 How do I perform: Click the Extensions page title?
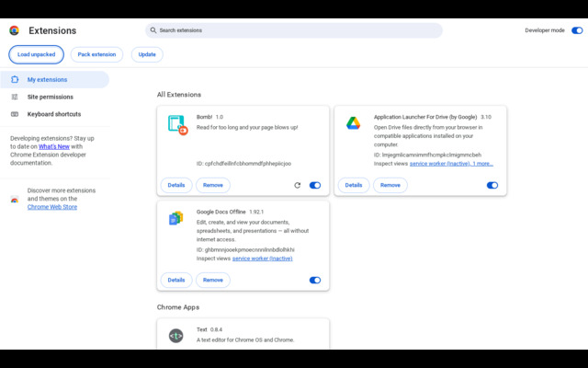click(52, 30)
